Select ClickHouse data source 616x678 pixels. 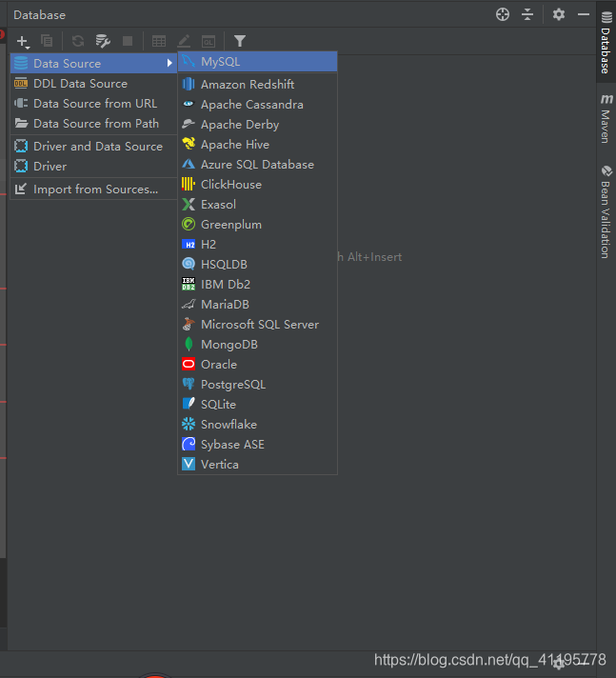(x=258, y=184)
